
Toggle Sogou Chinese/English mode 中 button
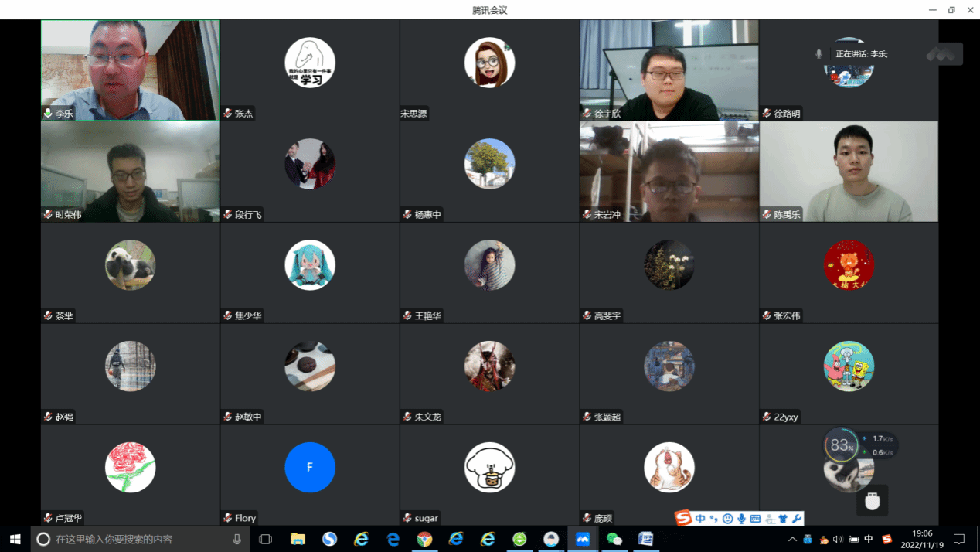coord(700,519)
